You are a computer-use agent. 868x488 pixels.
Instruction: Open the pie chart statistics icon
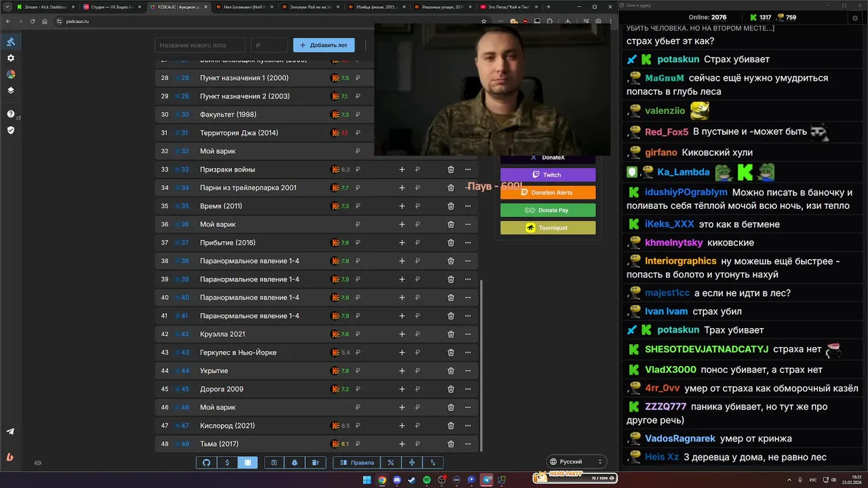pyautogui.click(x=11, y=75)
